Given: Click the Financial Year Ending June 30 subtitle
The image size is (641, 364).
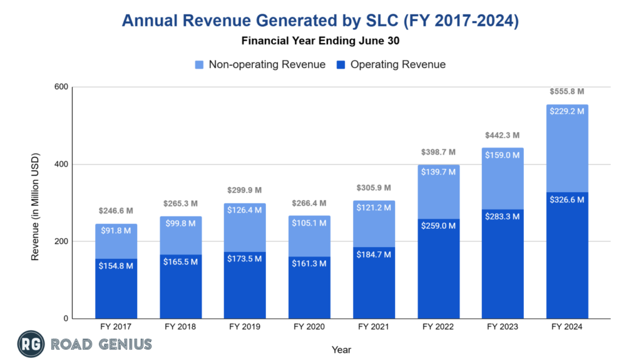Looking at the screenshot, I should [x=320, y=43].
